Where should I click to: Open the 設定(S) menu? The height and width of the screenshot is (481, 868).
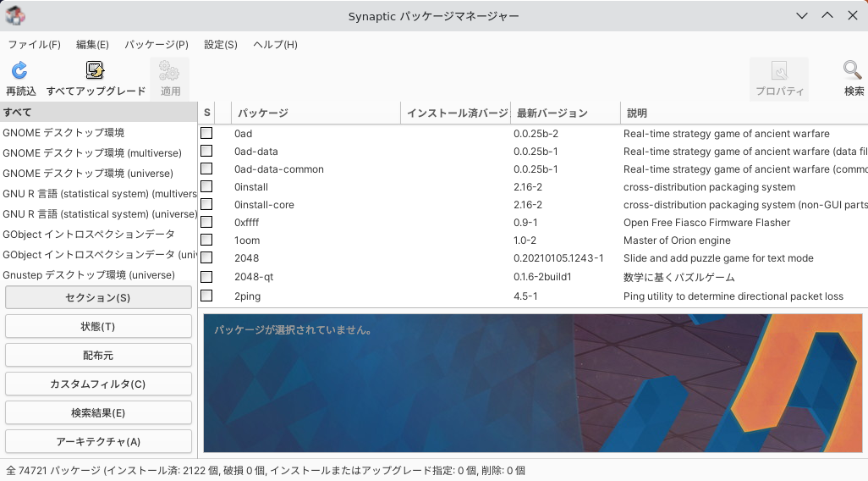click(x=220, y=44)
